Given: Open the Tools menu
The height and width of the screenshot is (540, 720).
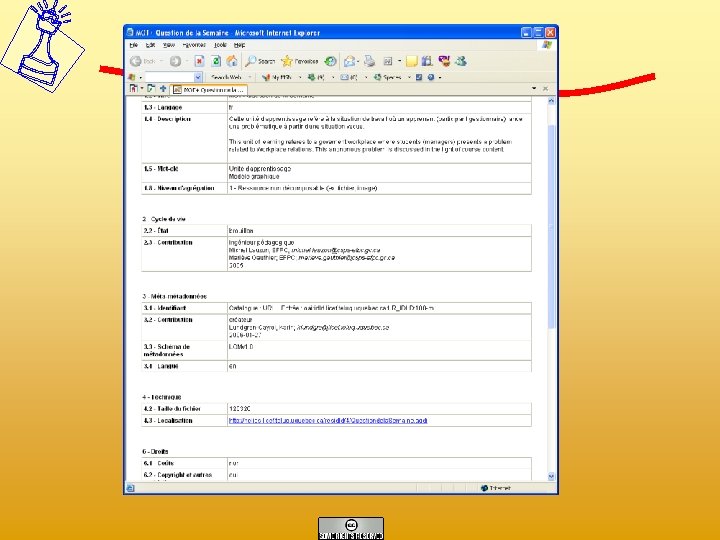Looking at the screenshot, I should tap(220, 45).
